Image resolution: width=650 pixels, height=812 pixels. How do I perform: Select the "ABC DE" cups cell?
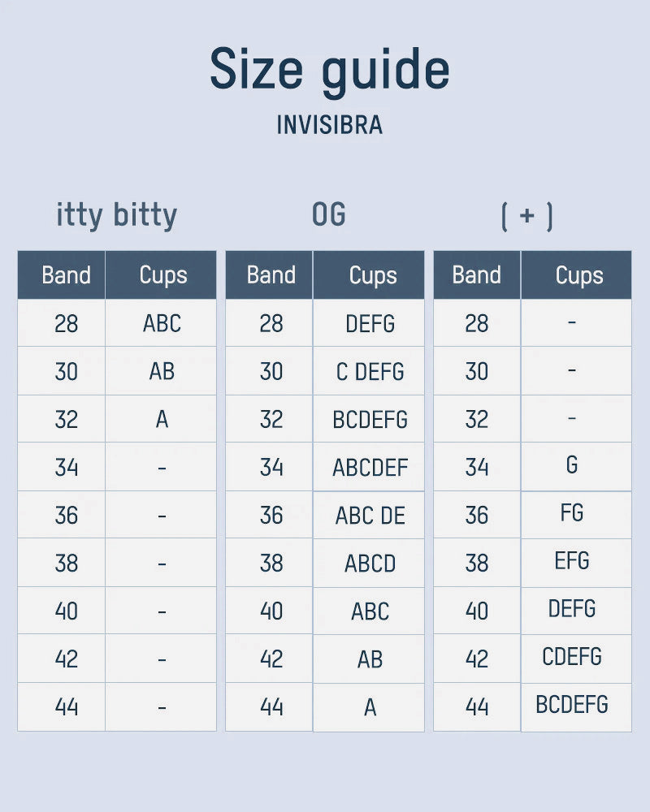point(370,516)
